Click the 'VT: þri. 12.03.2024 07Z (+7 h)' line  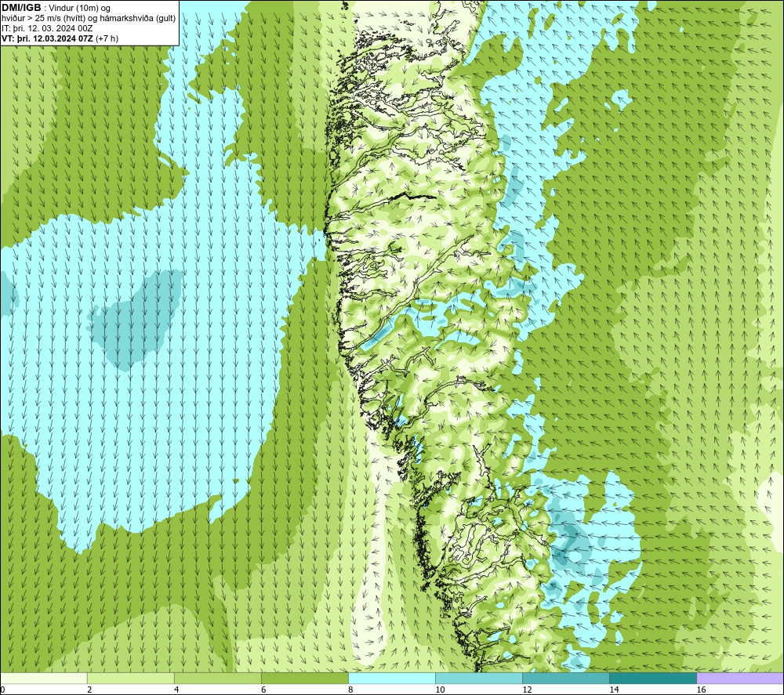click(x=60, y=38)
